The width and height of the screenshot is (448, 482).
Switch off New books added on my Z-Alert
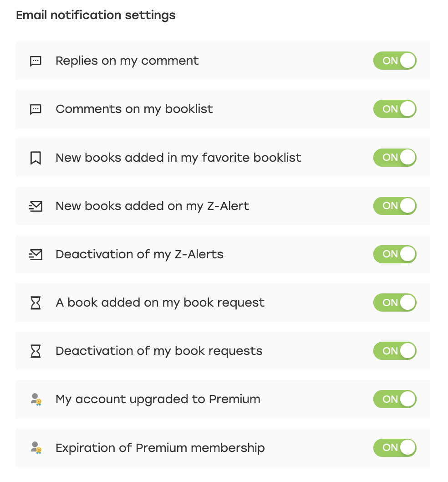coord(395,205)
